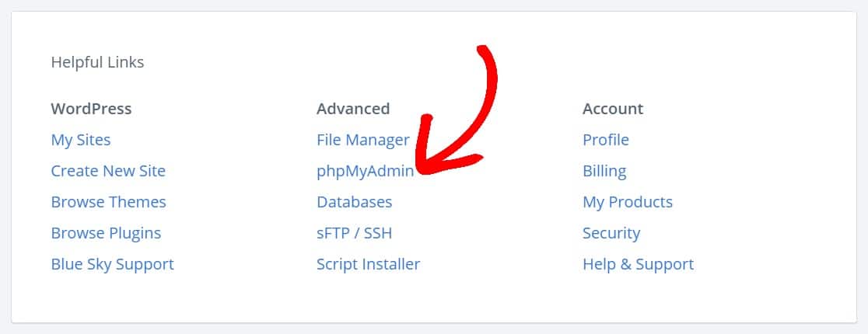Open Security settings link

611,233
